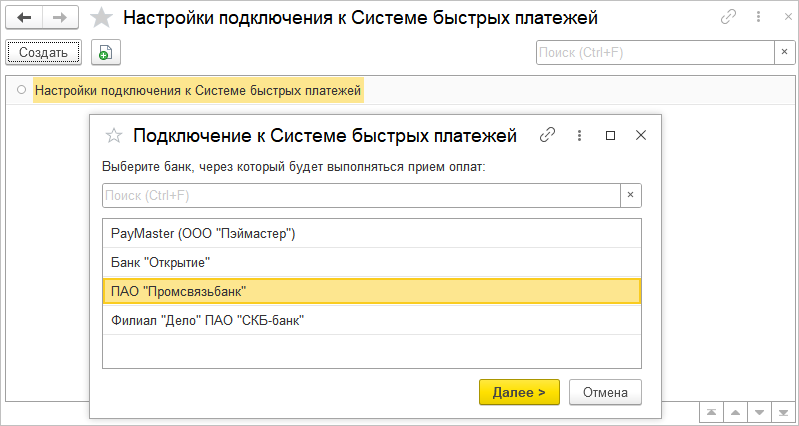Get link icon in dialog header

click(547, 135)
